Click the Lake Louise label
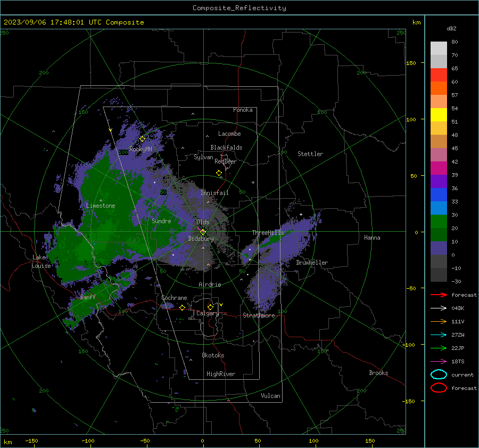Viewport: 479px width, 448px height. [41, 262]
